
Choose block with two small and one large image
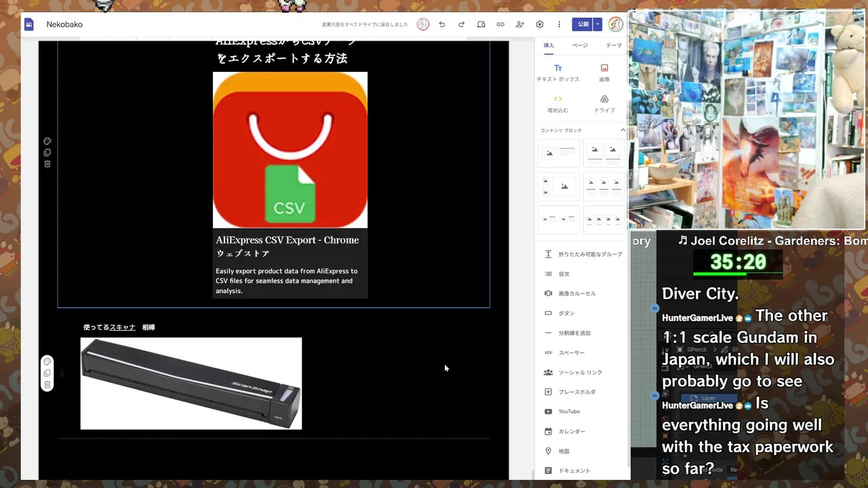point(559,186)
